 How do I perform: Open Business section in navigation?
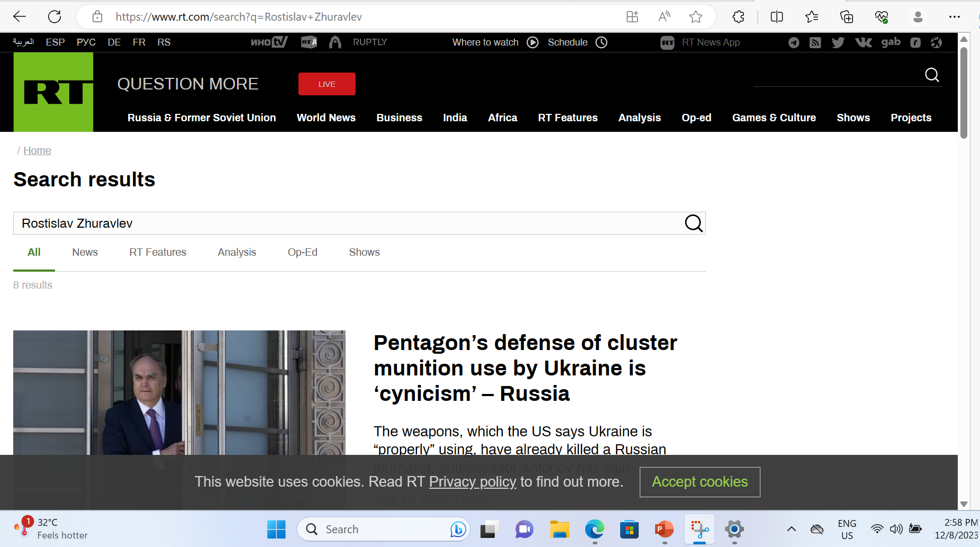click(x=400, y=118)
